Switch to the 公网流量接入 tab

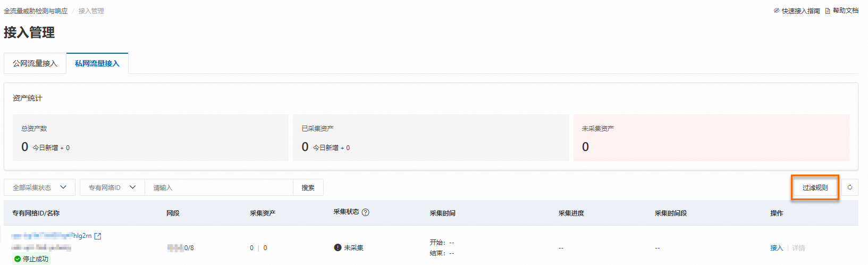tap(35, 63)
